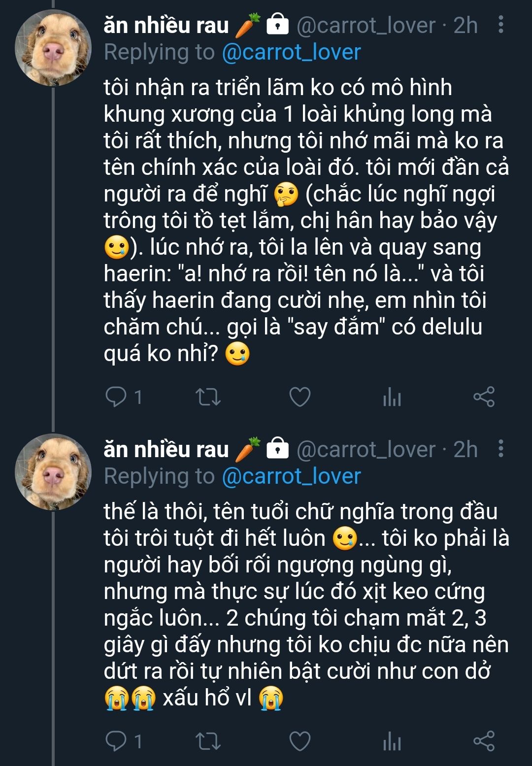The image size is (532, 766).
Task: Tap puppy profile picture on first tweet
Action: coord(53,48)
